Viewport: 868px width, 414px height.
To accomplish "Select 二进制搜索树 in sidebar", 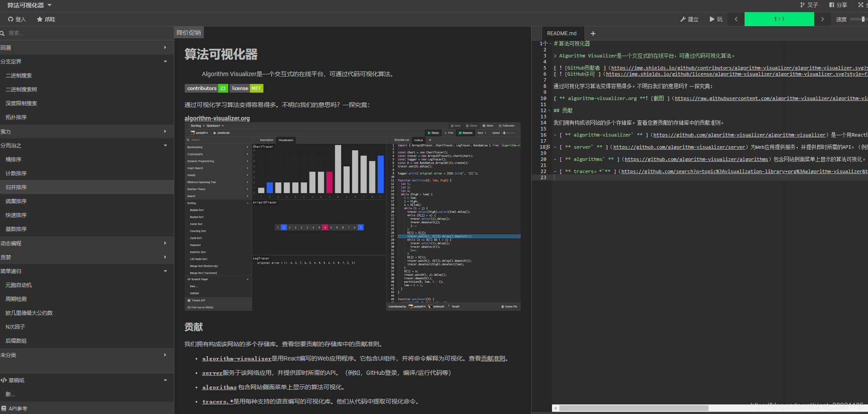I will tap(87, 89).
